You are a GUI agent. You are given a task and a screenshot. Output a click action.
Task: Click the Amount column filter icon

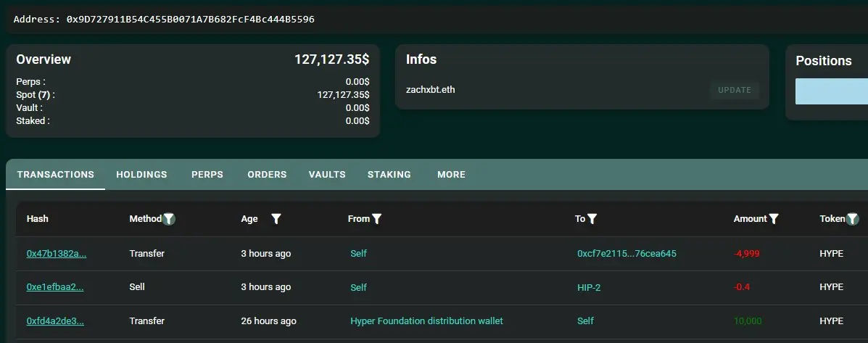click(774, 218)
